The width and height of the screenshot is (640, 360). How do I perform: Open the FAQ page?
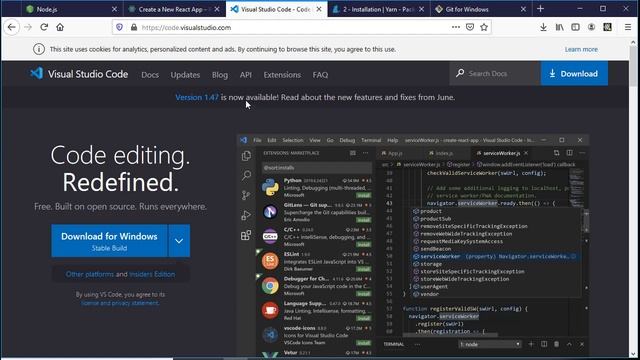pyautogui.click(x=320, y=75)
